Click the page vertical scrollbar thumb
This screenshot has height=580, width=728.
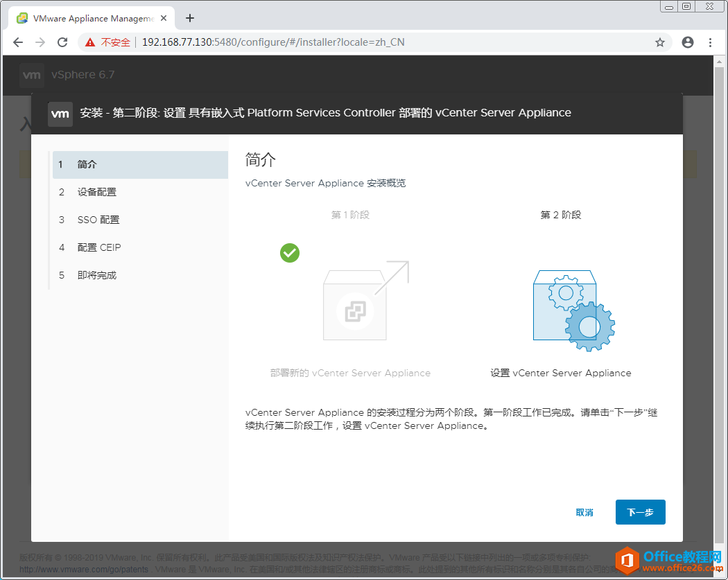719,304
